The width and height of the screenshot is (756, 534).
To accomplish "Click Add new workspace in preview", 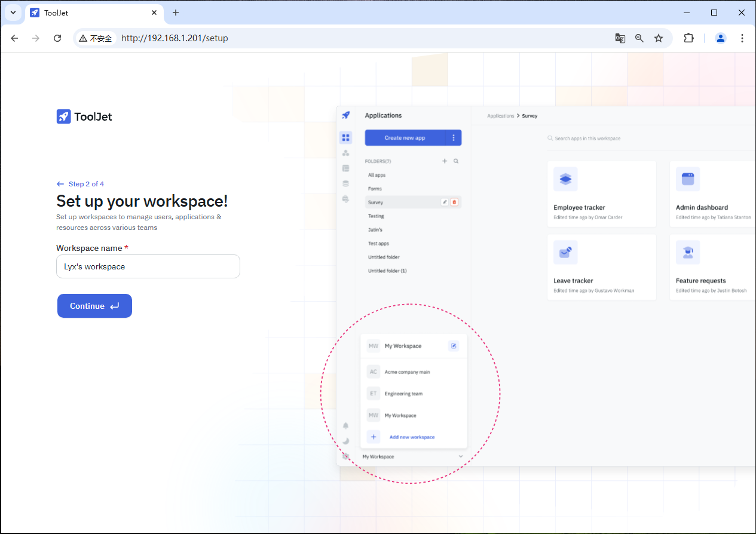I will [412, 437].
